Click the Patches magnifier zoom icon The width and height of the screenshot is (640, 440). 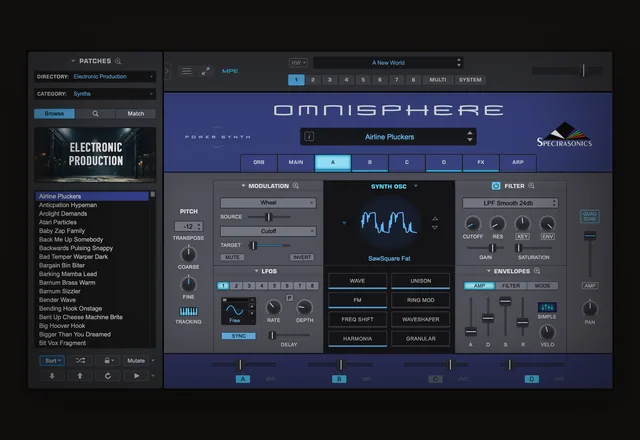[x=118, y=61]
